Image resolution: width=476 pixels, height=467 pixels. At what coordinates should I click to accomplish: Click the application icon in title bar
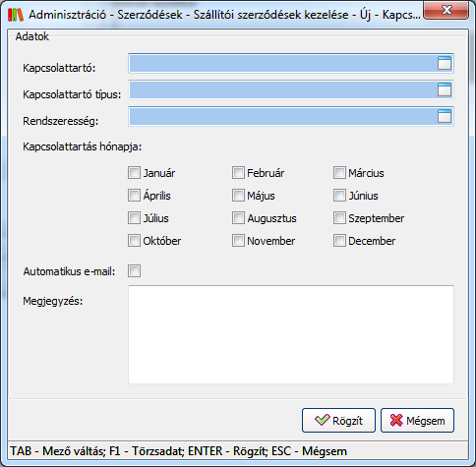[16, 15]
